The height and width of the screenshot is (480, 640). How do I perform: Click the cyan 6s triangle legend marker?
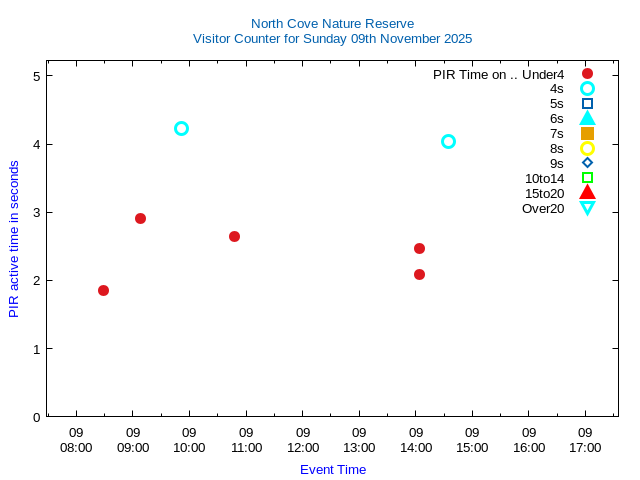tap(587, 118)
